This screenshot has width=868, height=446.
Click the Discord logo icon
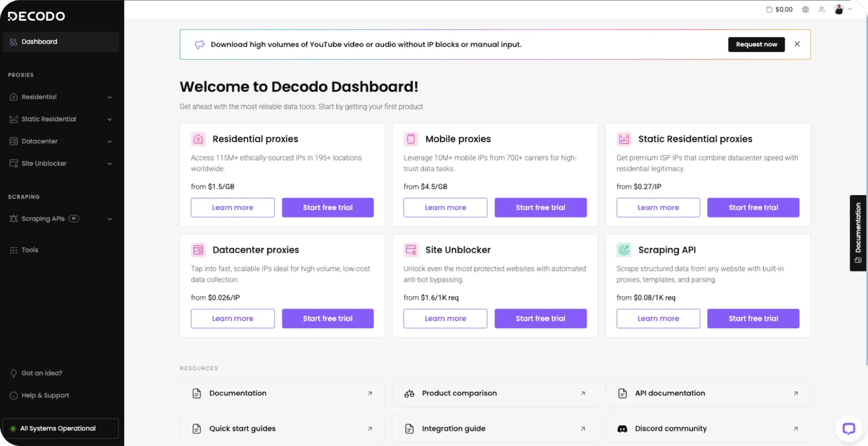(x=623, y=429)
